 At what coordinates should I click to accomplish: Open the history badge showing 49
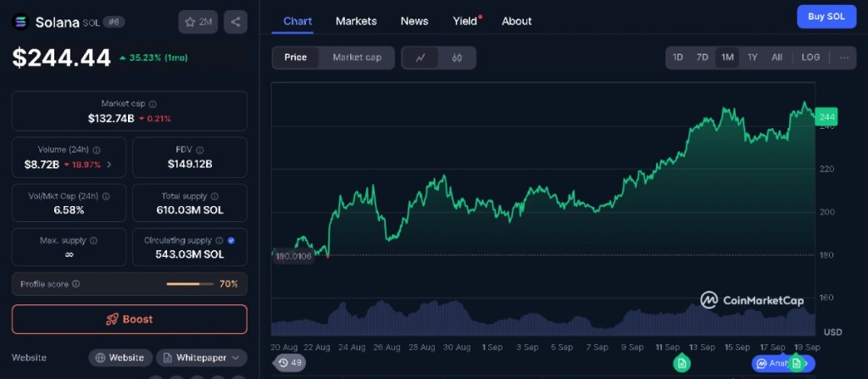click(289, 363)
